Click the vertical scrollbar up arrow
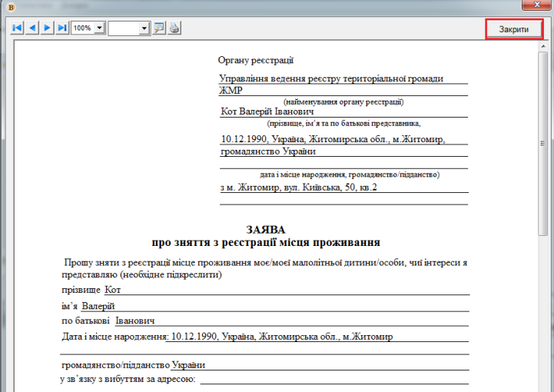This screenshot has height=392, width=554. [543, 45]
